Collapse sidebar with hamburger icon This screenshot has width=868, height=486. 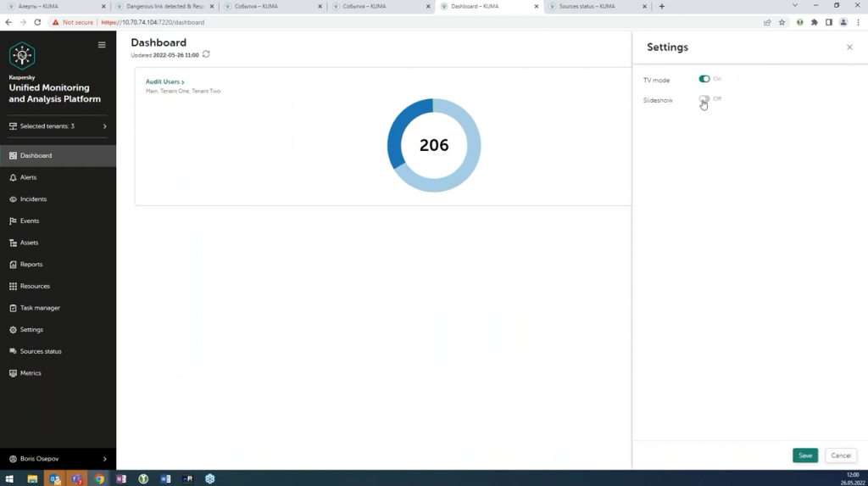[x=102, y=45]
